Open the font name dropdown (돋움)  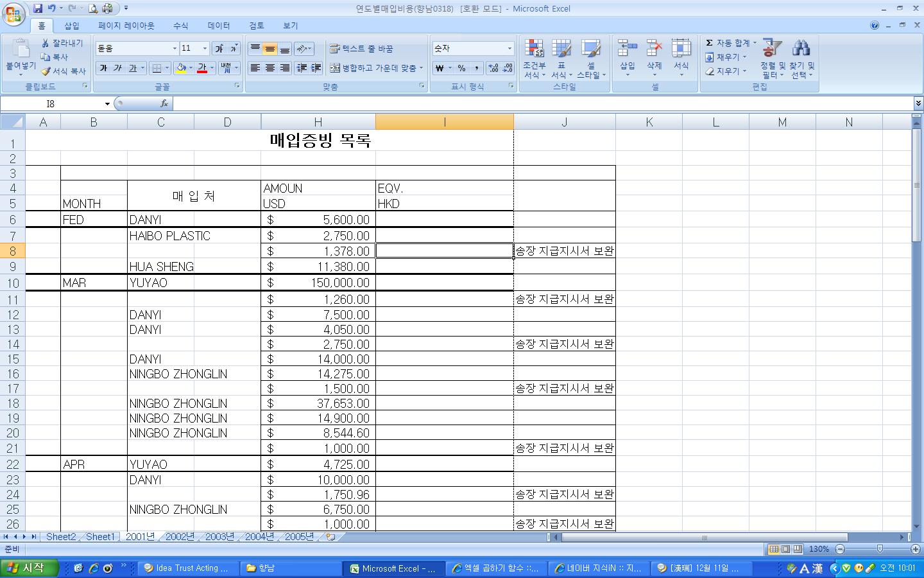coord(175,49)
